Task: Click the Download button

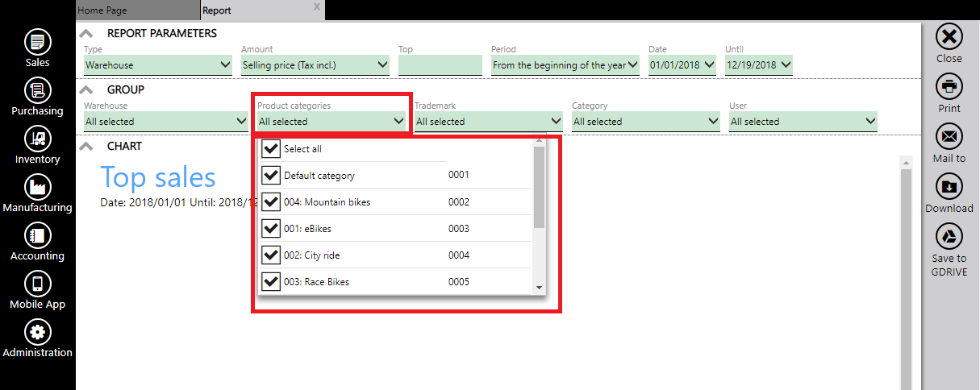Action: (x=949, y=186)
